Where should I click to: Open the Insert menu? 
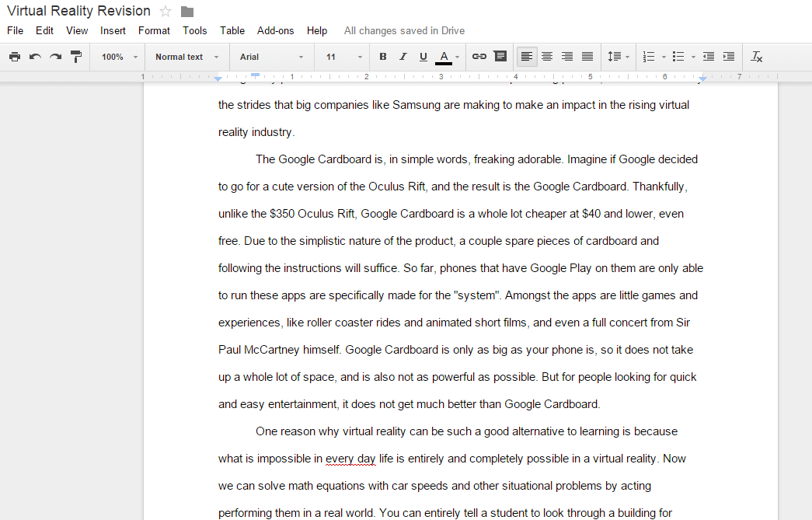tap(113, 30)
